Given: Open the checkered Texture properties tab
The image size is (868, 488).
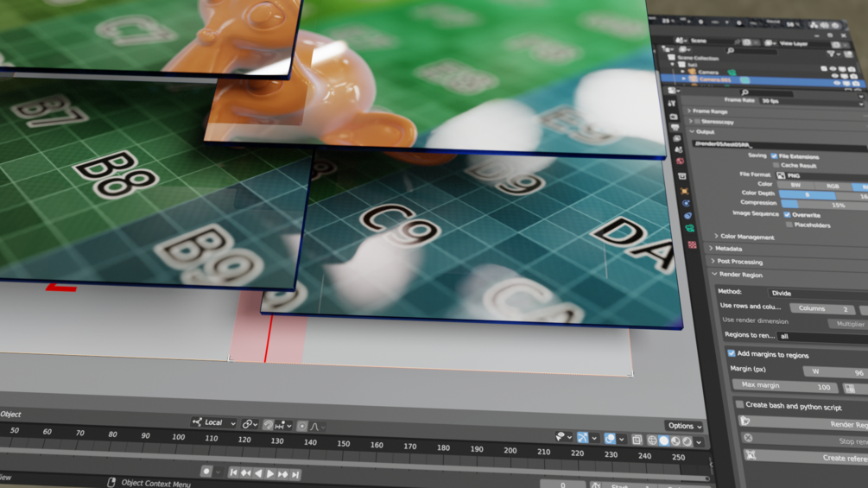Looking at the screenshot, I should 692,244.
